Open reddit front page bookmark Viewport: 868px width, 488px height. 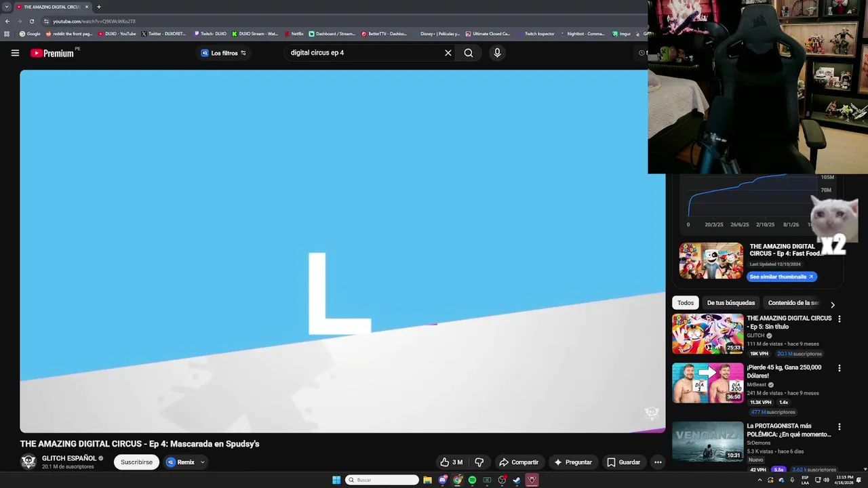point(69,34)
